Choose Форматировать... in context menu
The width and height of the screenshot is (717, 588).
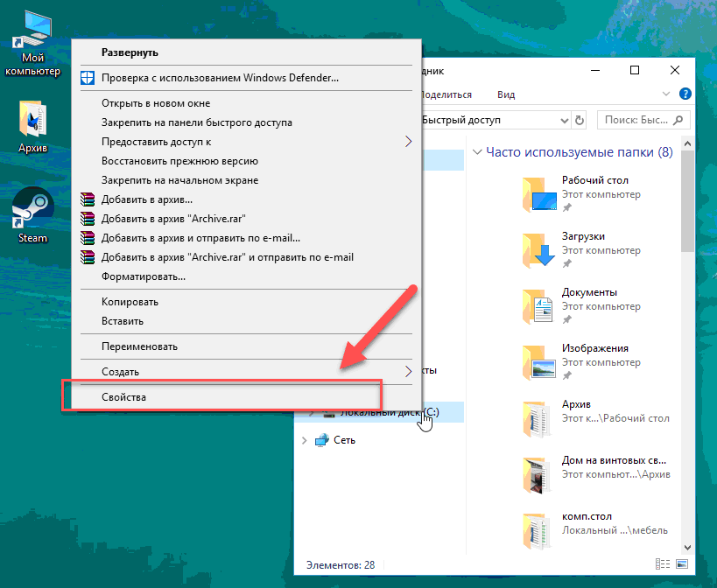247,276
